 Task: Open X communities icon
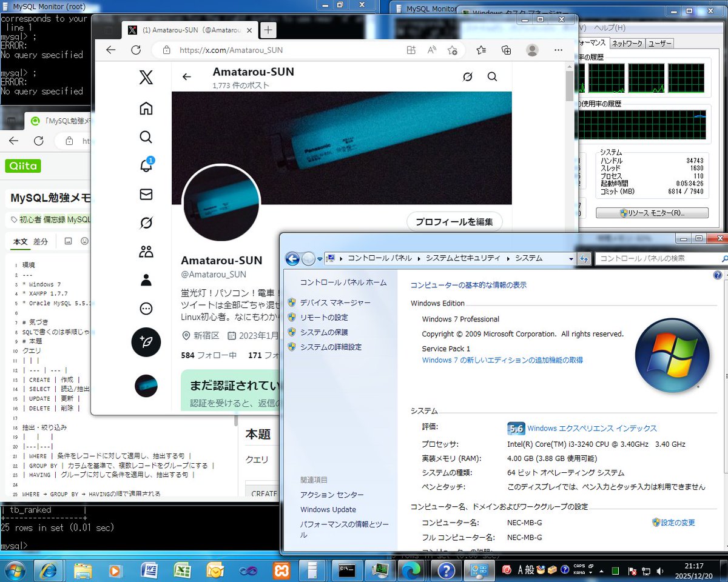click(x=146, y=252)
